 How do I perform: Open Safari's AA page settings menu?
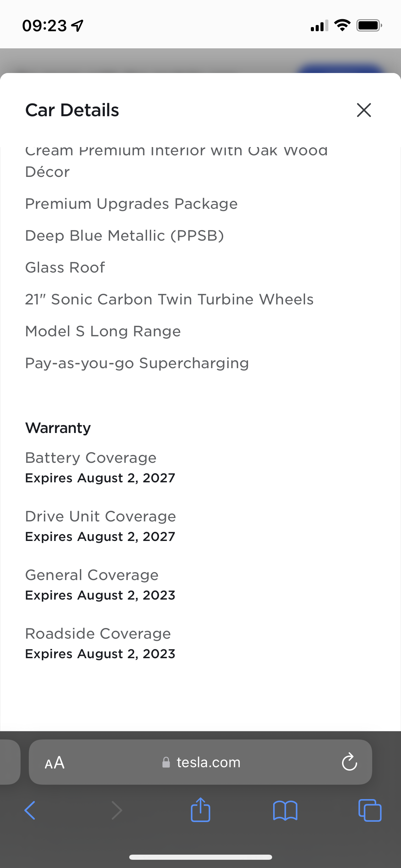tap(54, 763)
